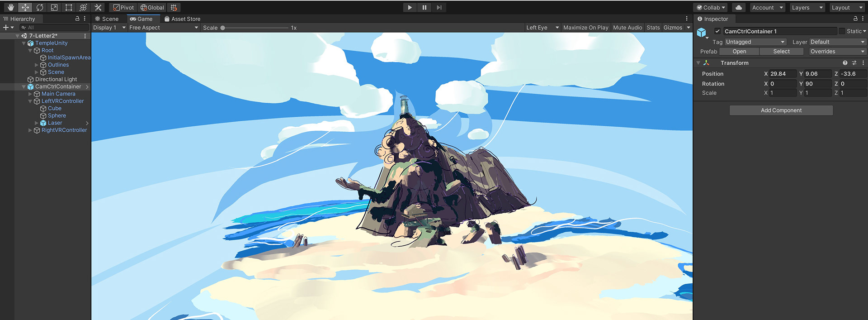This screenshot has width=868, height=320.
Task: Toggle the Stats overlay
Action: 653,28
